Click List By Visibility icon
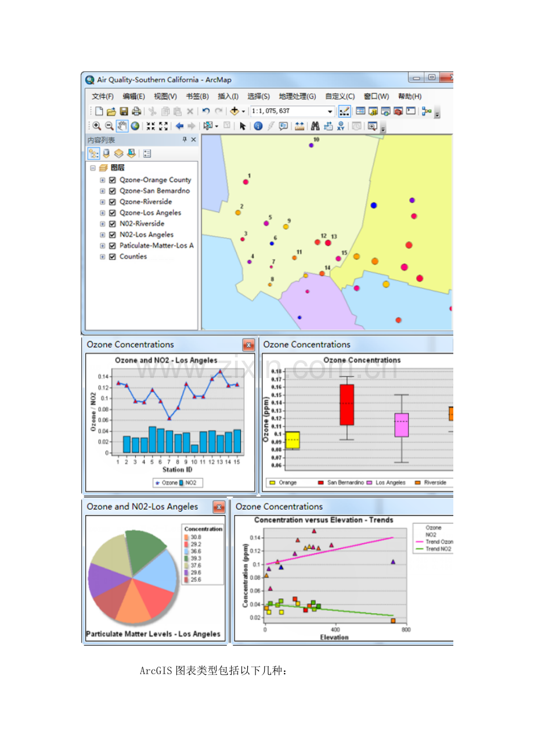The image size is (534, 756). pos(118,154)
